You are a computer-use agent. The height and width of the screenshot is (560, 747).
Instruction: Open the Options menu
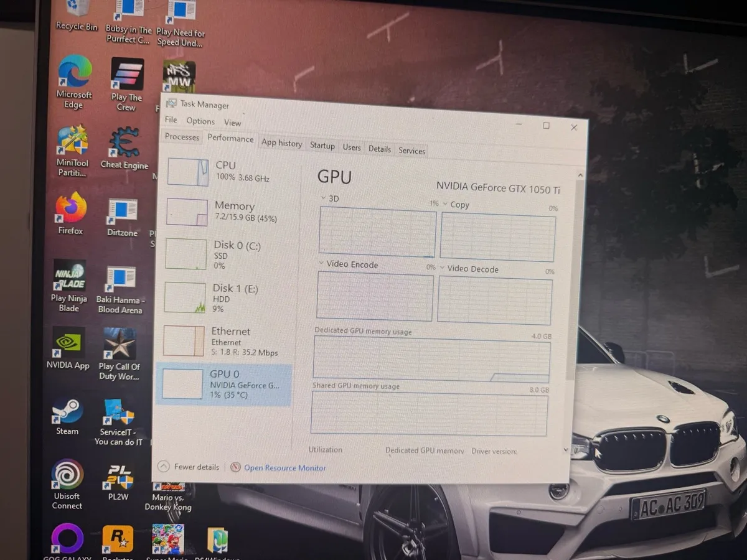tap(200, 121)
